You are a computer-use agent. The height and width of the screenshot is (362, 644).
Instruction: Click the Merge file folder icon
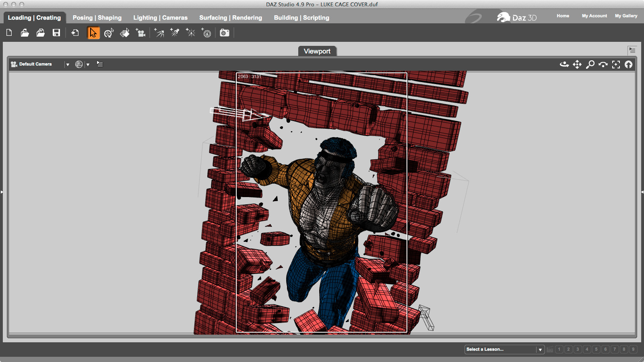point(41,33)
